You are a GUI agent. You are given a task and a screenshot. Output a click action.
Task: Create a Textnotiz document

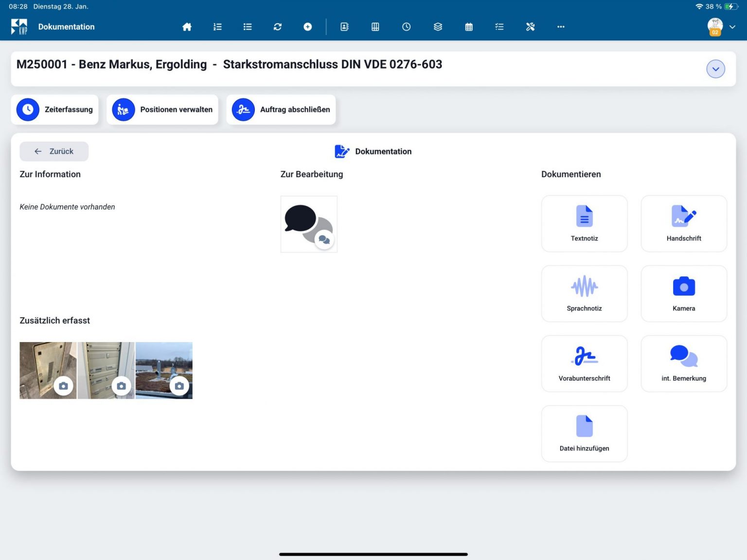pyautogui.click(x=584, y=224)
